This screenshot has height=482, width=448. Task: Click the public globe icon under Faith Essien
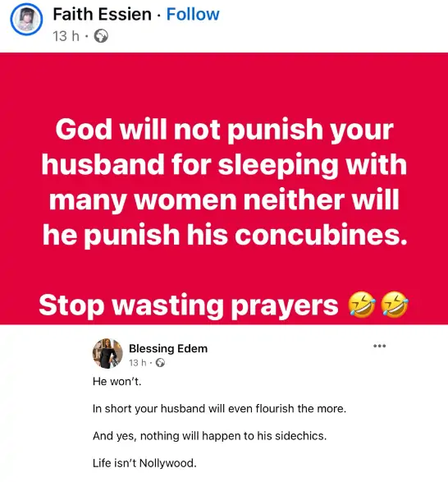[x=101, y=36]
